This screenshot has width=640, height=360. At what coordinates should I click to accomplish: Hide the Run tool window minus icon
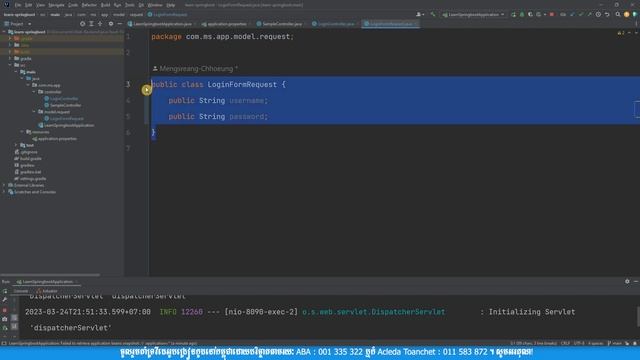(x=636, y=282)
